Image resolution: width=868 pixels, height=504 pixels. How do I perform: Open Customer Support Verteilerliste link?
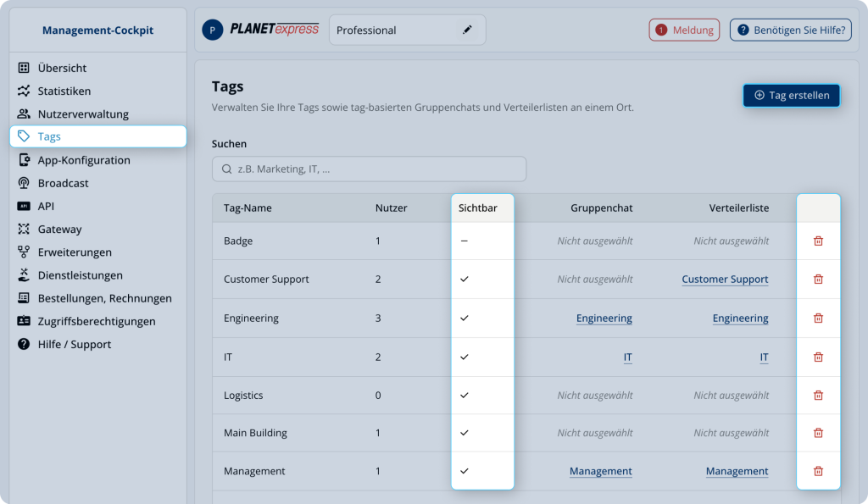click(725, 279)
